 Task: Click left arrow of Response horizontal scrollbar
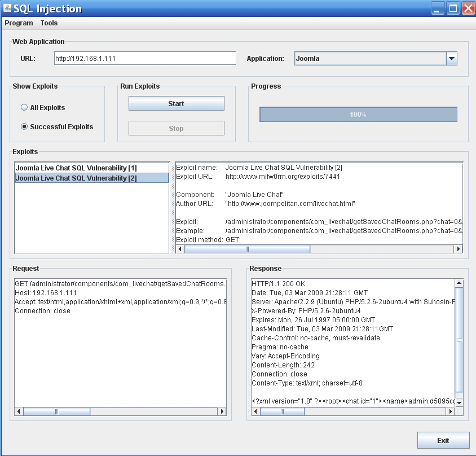click(x=255, y=411)
